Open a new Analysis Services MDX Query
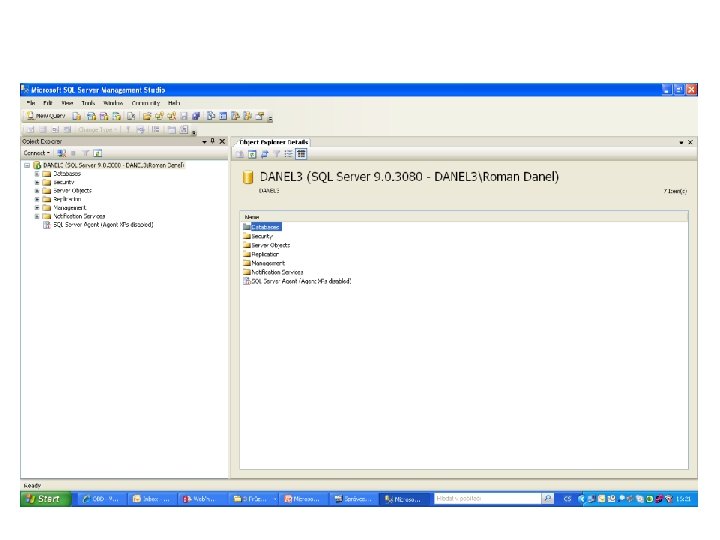Viewport: 720px width, 540px height. coord(91,116)
